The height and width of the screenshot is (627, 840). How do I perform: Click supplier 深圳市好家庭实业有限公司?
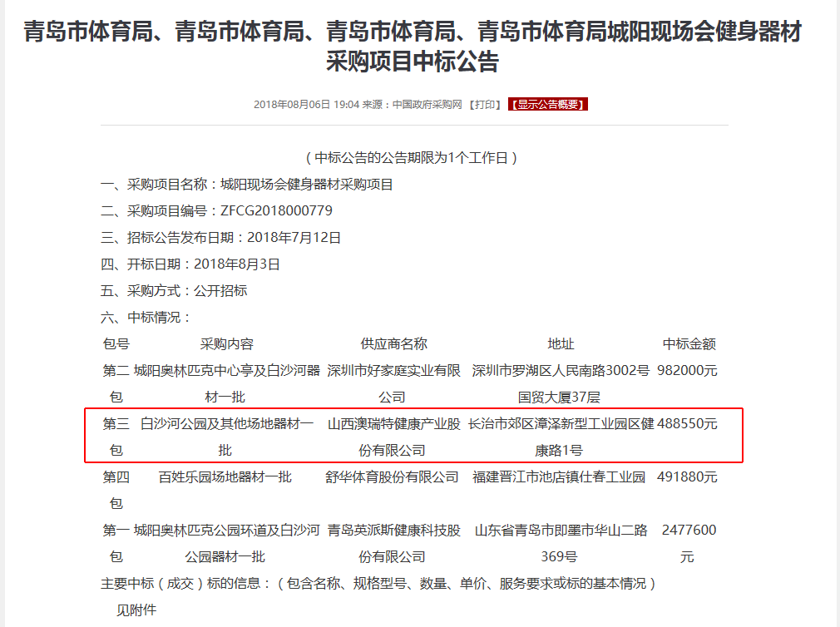tap(393, 384)
